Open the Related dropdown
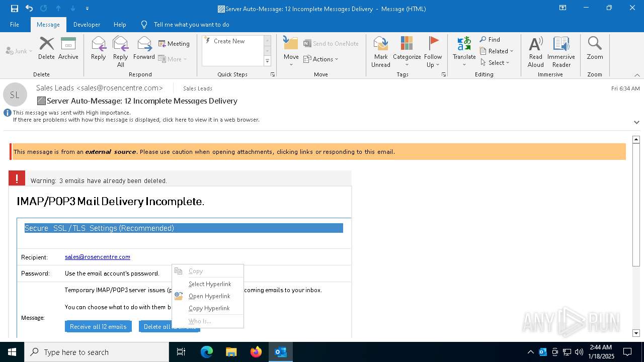 497,51
